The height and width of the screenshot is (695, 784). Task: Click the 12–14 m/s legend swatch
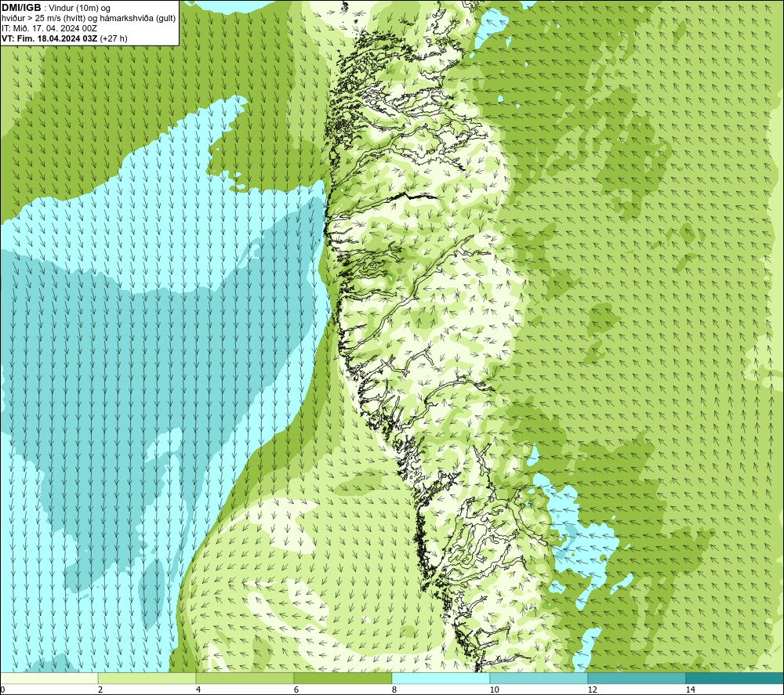tap(637, 678)
